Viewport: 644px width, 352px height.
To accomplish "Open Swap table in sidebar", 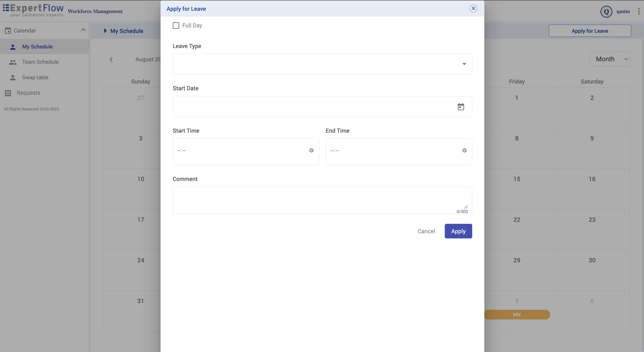I will click(x=35, y=77).
